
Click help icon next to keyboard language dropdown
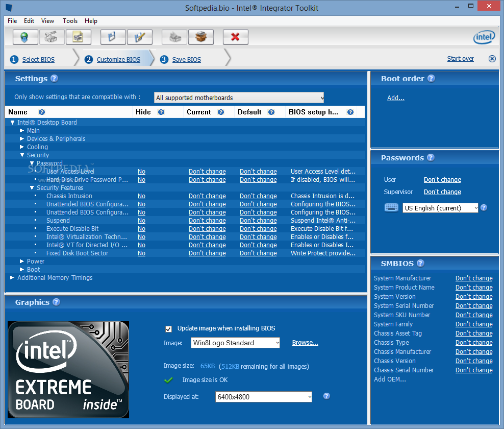[484, 207]
